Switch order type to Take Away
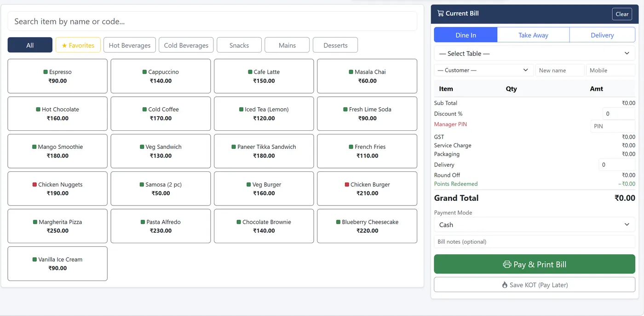This screenshot has width=644, height=316. (x=533, y=35)
